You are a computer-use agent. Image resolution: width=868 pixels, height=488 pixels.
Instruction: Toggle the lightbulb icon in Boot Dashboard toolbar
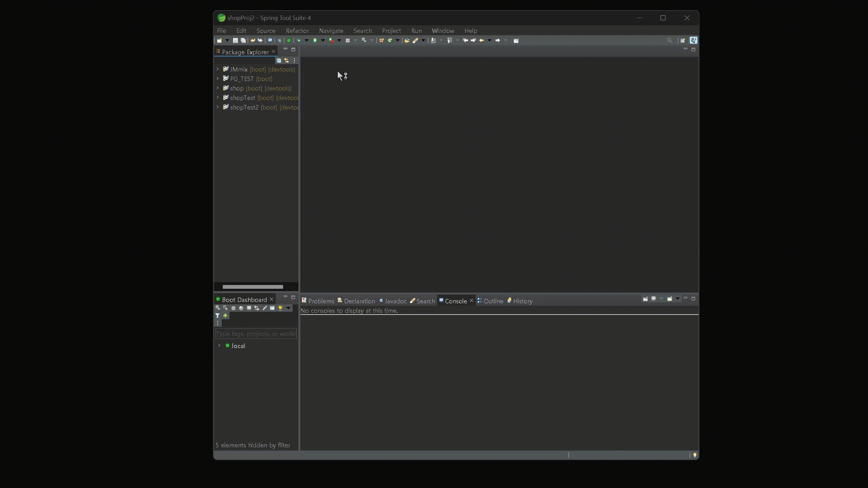tap(280, 308)
